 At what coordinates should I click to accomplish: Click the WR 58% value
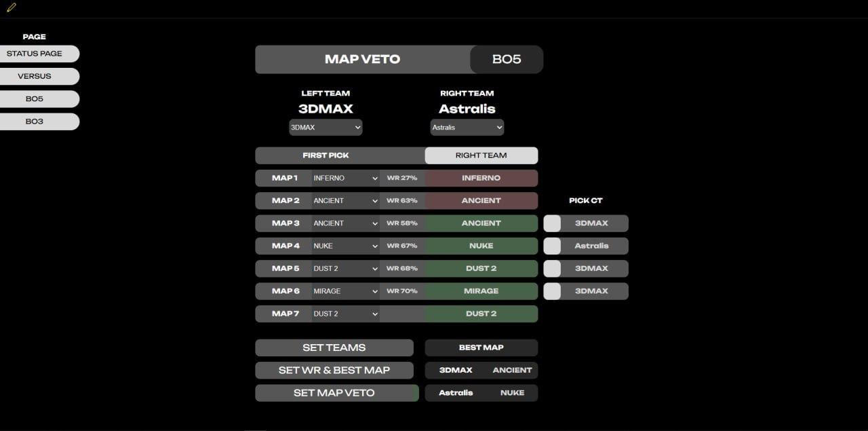coord(402,223)
